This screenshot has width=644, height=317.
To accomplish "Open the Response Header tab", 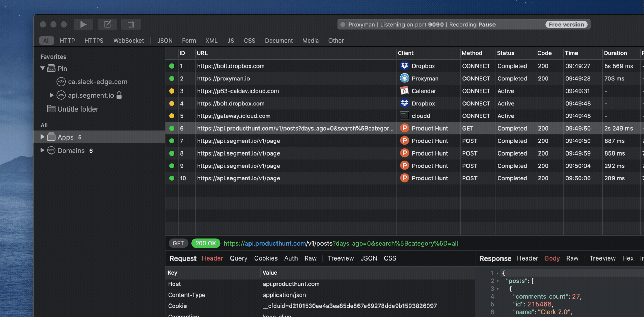I will 527,258.
